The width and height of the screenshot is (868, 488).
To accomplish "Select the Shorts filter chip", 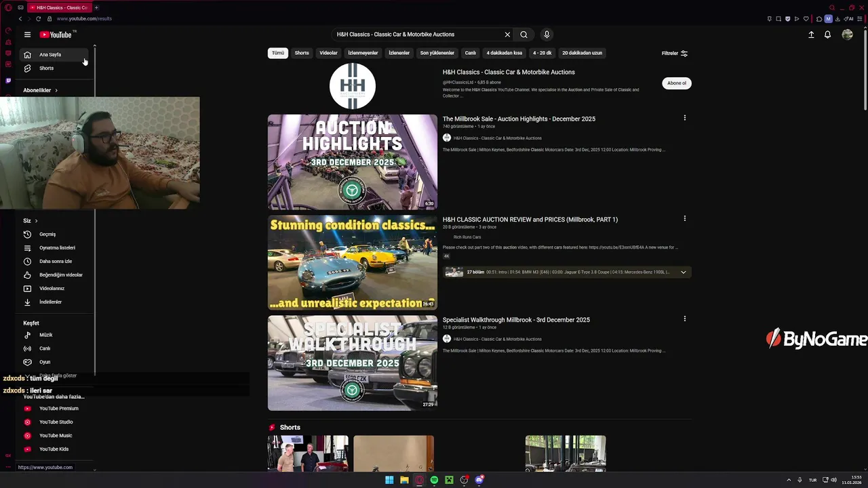I will (302, 53).
